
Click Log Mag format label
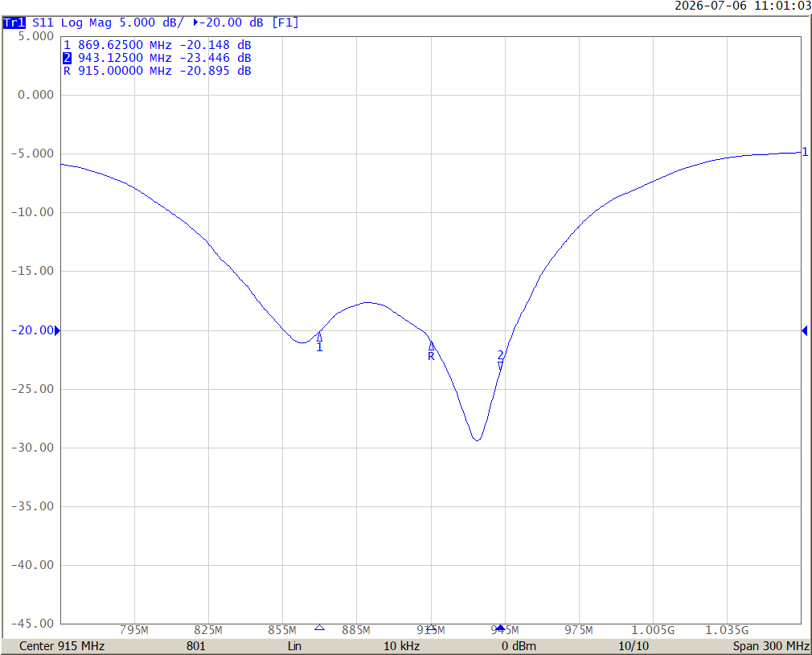coord(86,23)
